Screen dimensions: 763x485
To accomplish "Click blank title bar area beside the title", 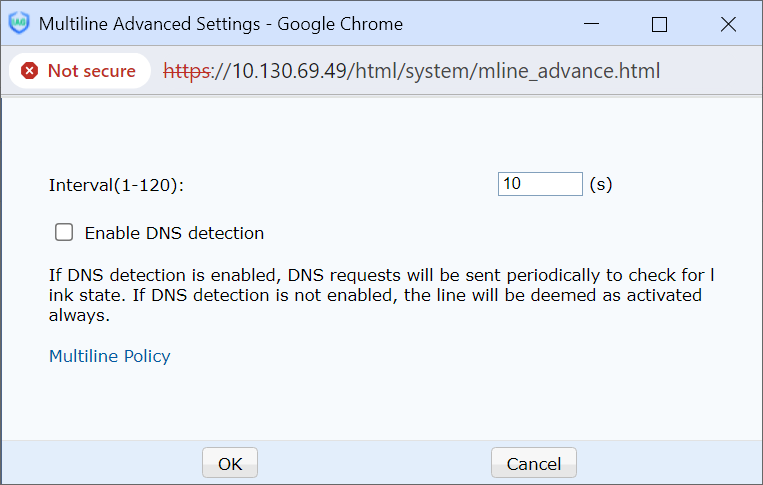I will tap(480, 25).
